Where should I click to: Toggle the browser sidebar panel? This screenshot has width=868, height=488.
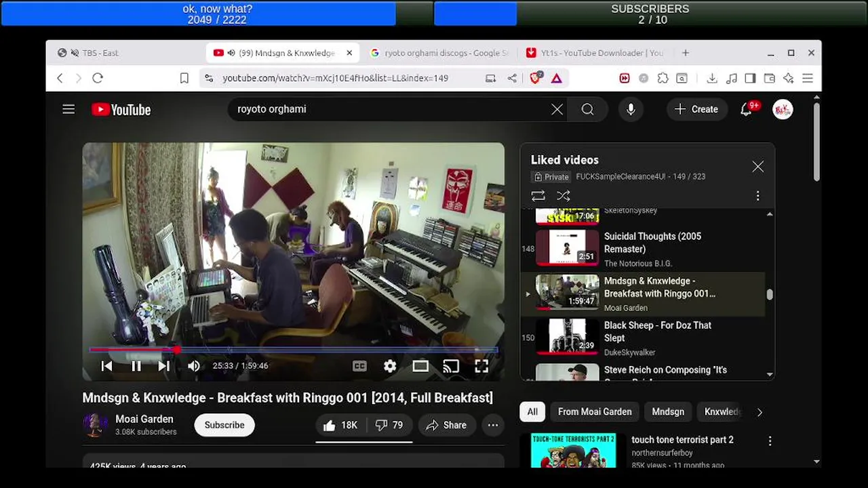coord(750,79)
